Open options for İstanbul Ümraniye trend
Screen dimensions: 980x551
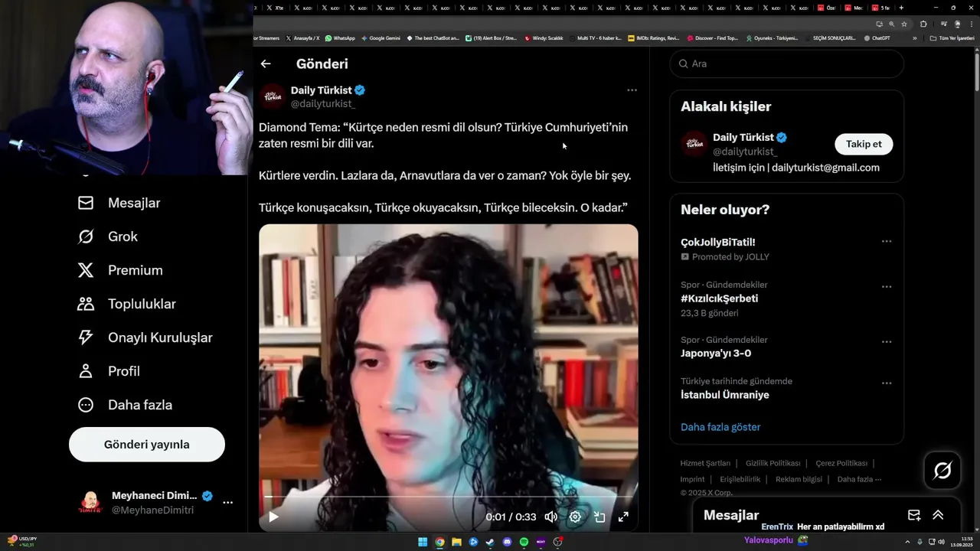click(887, 383)
